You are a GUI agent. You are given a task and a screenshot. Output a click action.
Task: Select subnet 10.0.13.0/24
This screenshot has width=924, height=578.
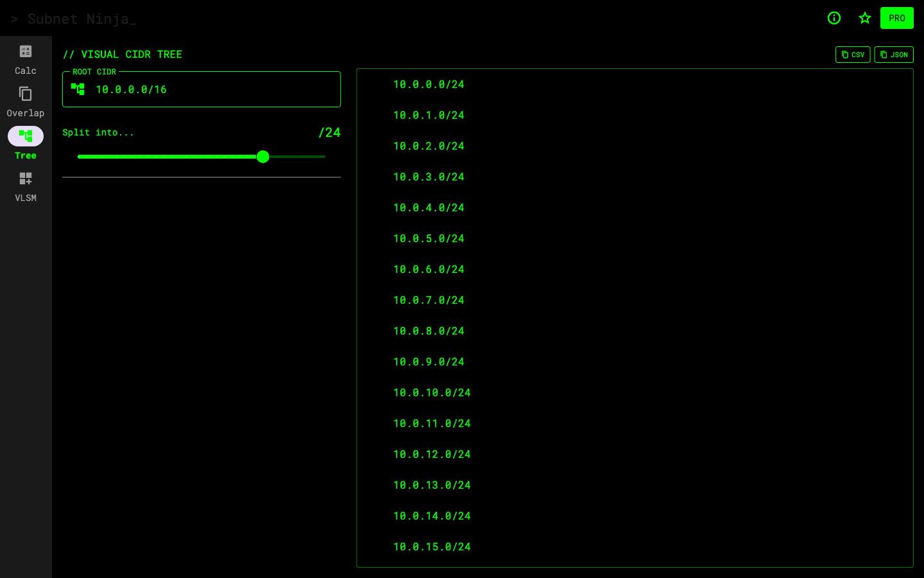(x=432, y=486)
